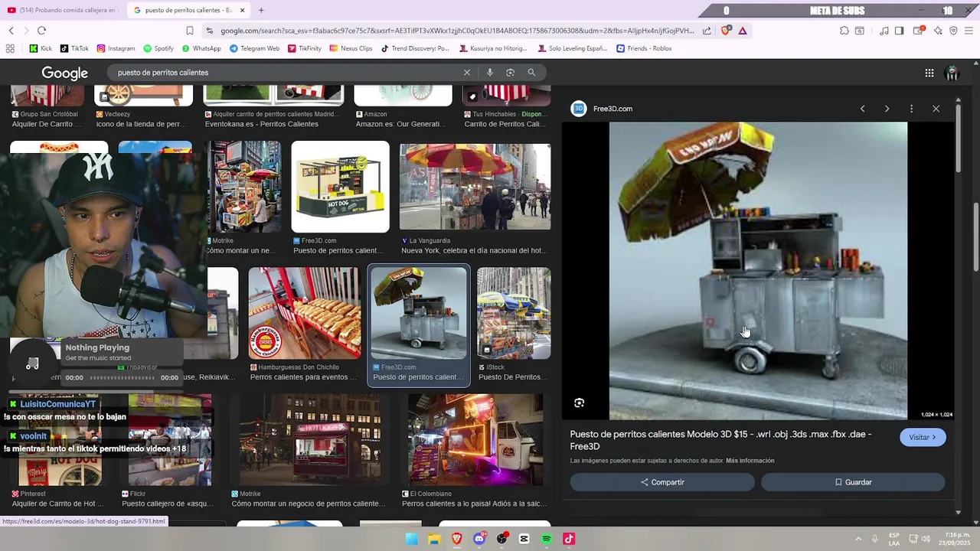Show previous image in preview panel

(x=863, y=109)
